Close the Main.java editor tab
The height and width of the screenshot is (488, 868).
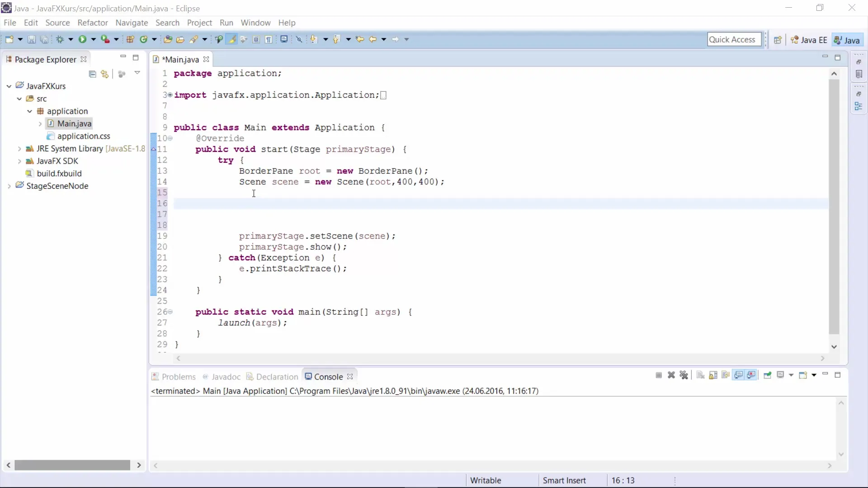pyautogui.click(x=206, y=59)
